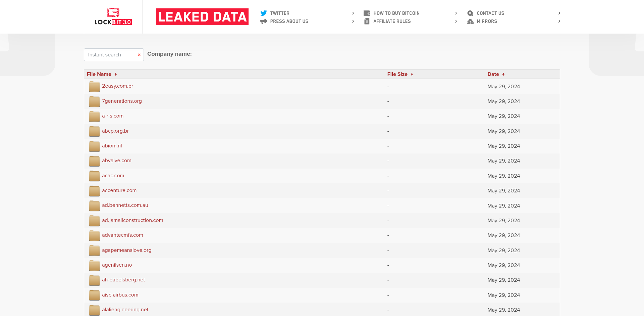Open the How To Buy Bitcoin menu item
The height and width of the screenshot is (316, 644).
396,13
